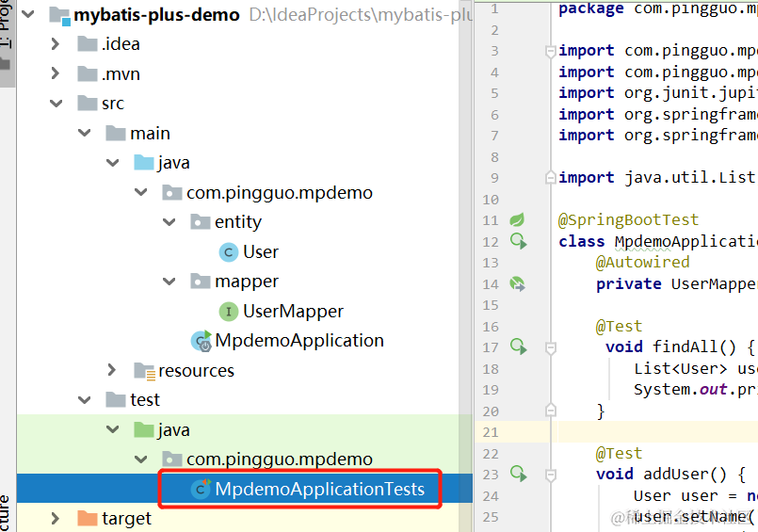The image size is (758, 532).
Task: Collapse the mapper package
Action: (x=169, y=282)
